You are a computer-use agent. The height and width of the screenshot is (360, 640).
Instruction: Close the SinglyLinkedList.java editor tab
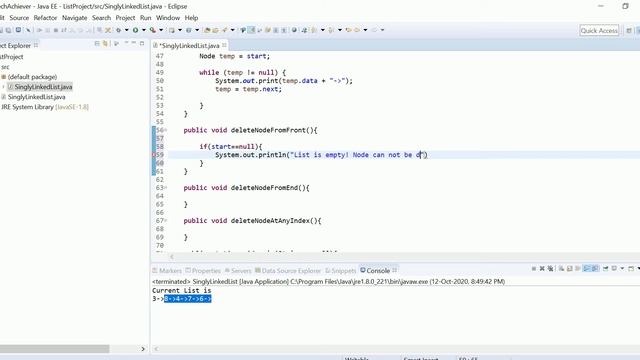click(x=224, y=45)
